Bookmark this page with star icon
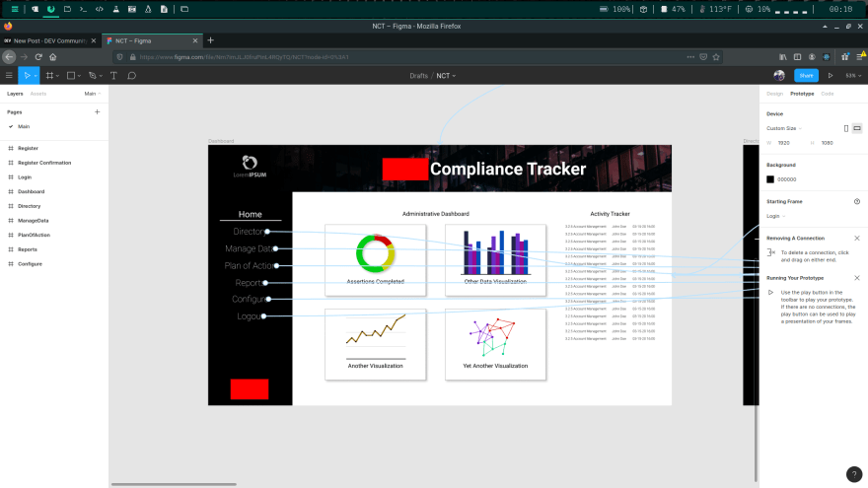 pos(716,57)
